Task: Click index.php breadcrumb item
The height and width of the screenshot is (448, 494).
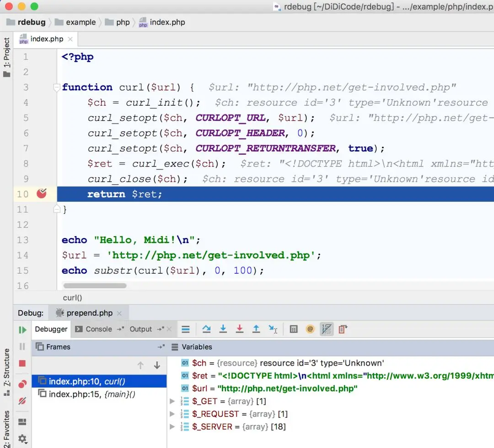Action: (x=162, y=22)
